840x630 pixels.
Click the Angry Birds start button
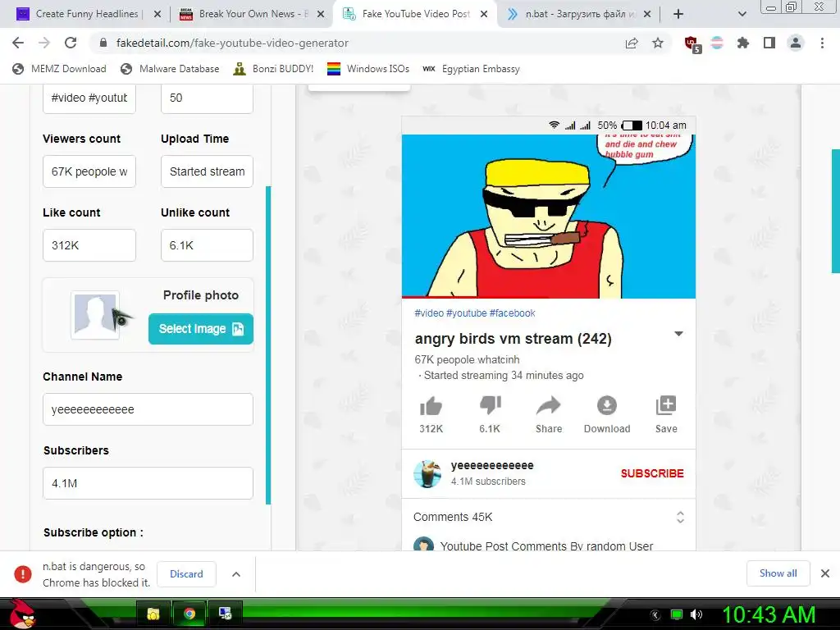22,614
